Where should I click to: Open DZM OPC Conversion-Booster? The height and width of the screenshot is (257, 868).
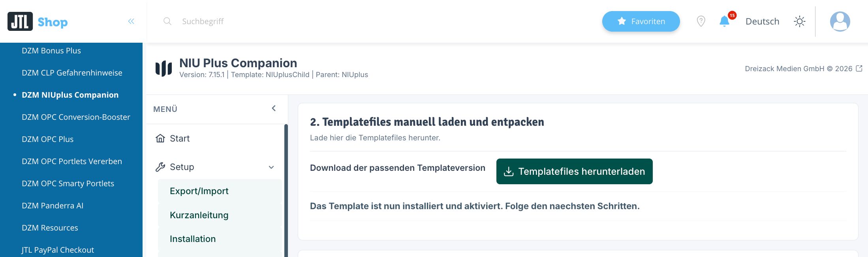pyautogui.click(x=76, y=117)
